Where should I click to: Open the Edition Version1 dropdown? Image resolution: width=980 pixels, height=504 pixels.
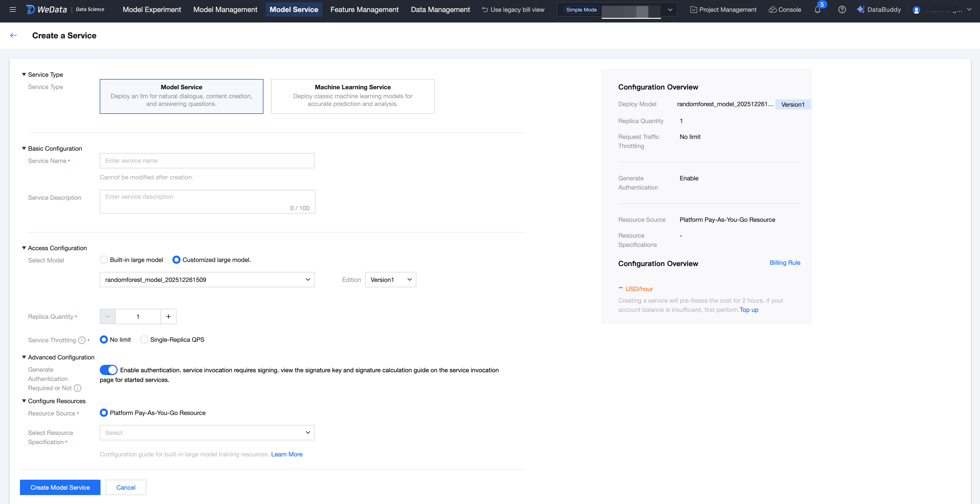[390, 280]
